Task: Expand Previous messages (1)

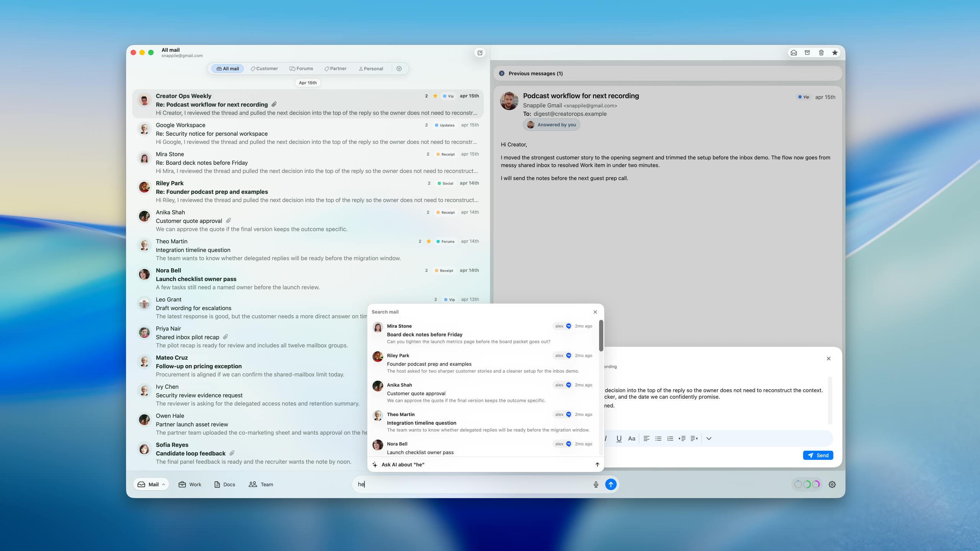Action: point(668,73)
